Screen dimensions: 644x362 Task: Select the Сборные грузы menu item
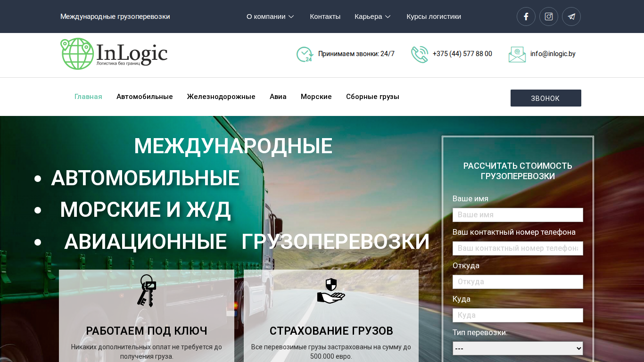(x=372, y=97)
